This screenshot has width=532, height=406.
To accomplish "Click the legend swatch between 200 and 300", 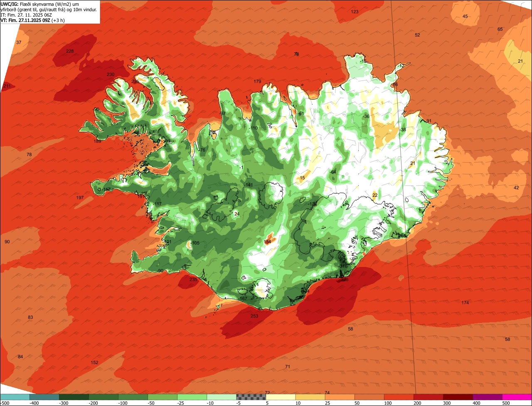I will tap(428, 397).
